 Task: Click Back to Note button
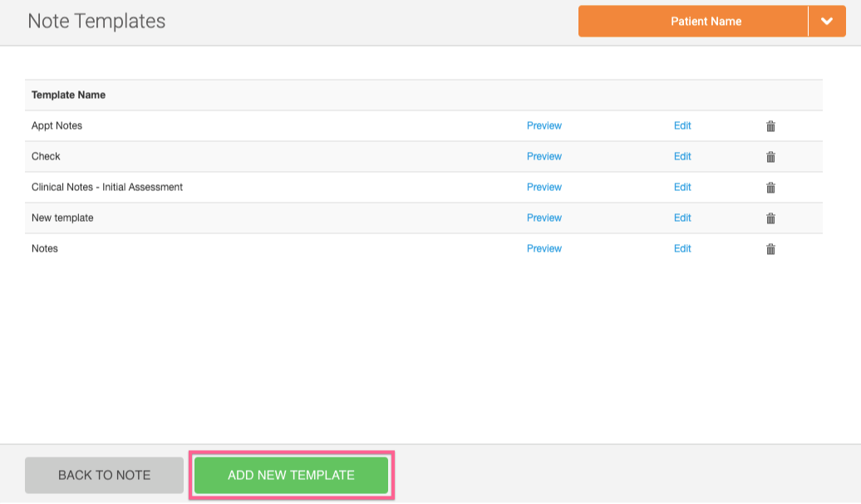[105, 475]
